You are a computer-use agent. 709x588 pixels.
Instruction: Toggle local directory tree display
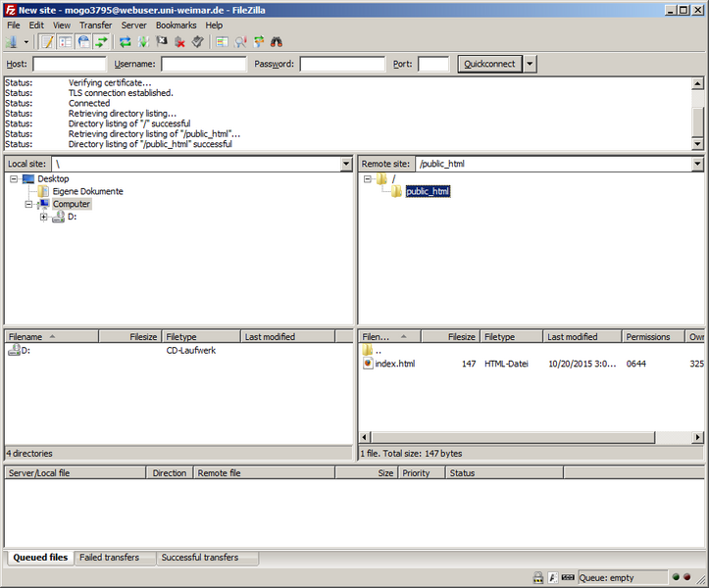(x=65, y=42)
